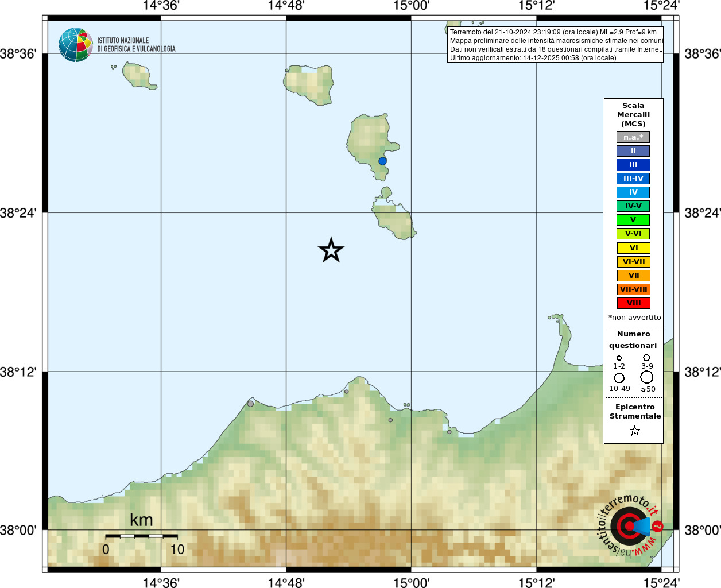Screen dimensions: 721x588
Task: Click the II intensity legend swatch
Action: pyautogui.click(x=633, y=151)
